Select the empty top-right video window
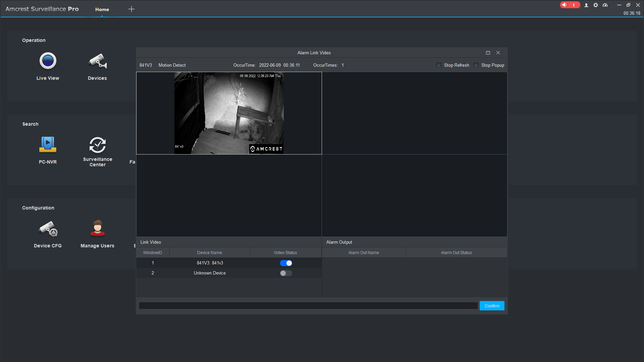 pos(415,113)
